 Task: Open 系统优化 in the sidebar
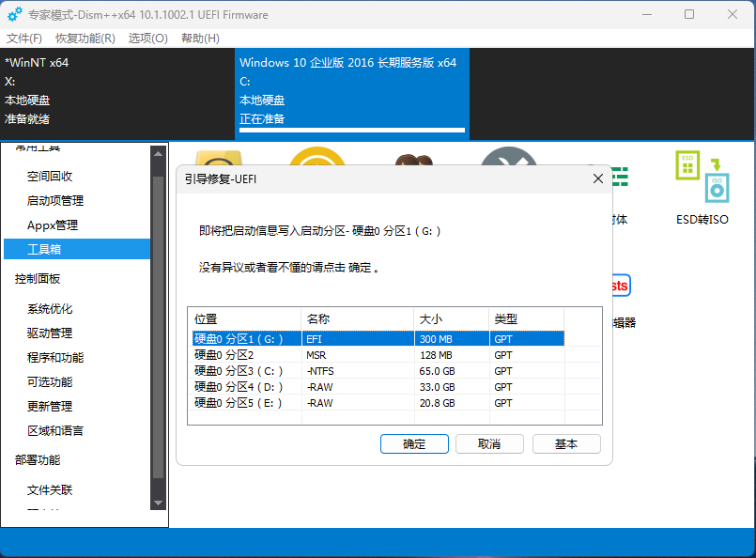pyautogui.click(x=50, y=309)
